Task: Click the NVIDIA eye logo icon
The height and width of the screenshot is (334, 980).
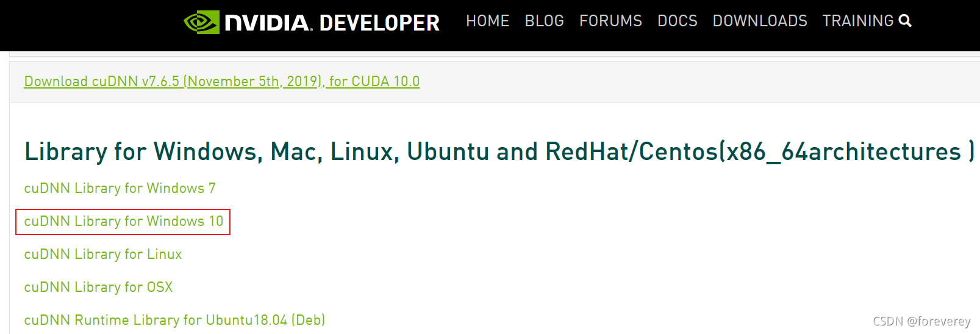Action: pyautogui.click(x=201, y=23)
